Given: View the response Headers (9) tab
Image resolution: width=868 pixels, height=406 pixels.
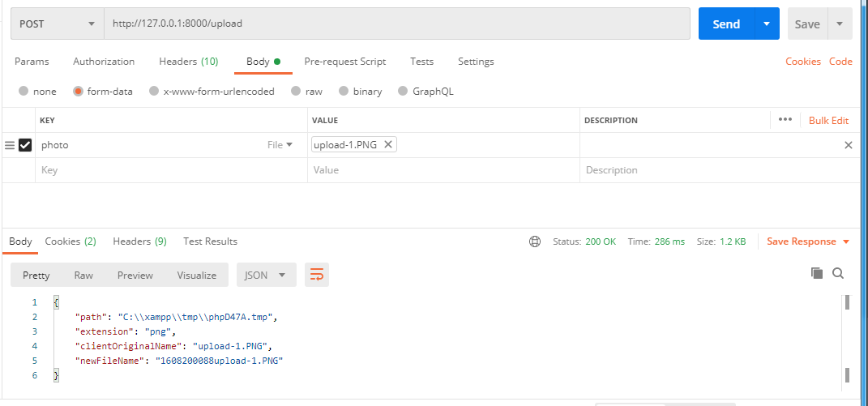Looking at the screenshot, I should pos(139,241).
